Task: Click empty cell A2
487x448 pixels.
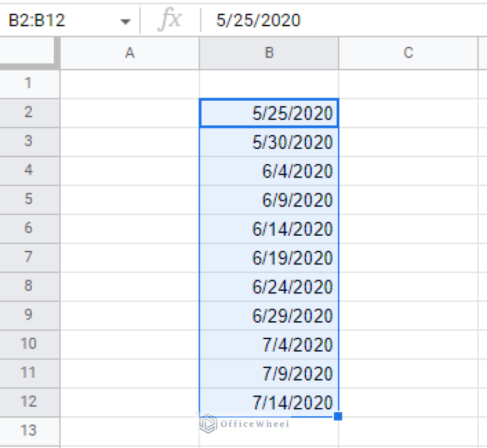Action: (130, 113)
